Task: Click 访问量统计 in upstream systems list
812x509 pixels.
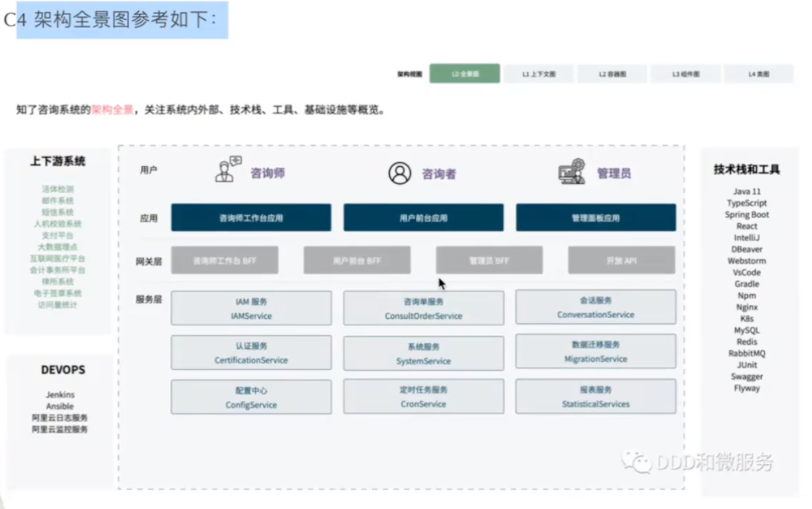Action: 57,305
